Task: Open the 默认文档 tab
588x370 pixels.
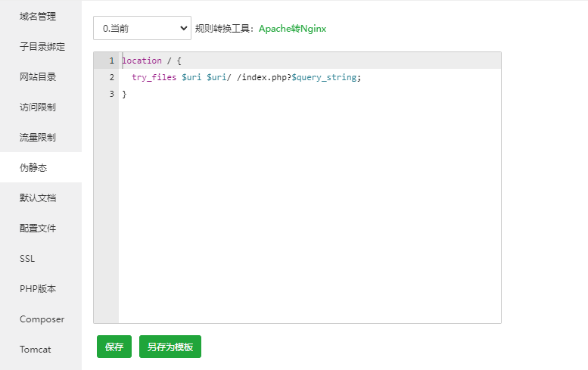Action: tap(41, 198)
